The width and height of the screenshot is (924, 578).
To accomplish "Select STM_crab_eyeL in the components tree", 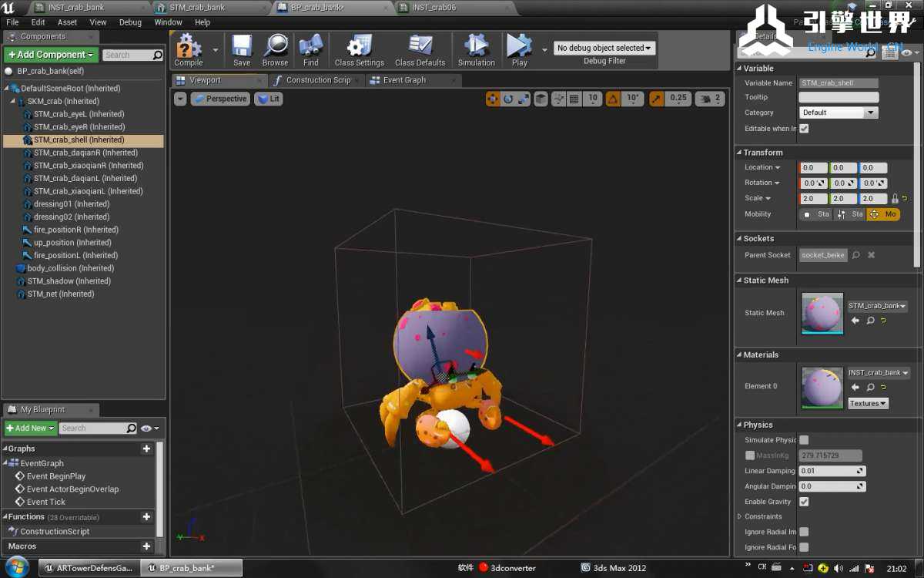I will point(79,114).
